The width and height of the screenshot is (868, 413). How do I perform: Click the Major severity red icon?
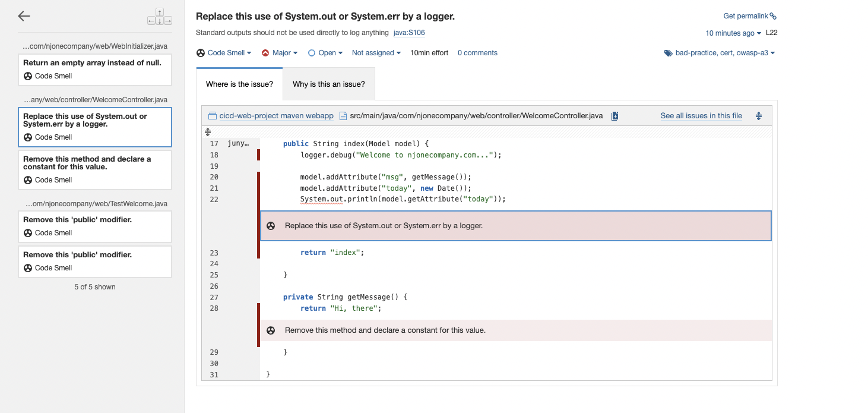point(265,53)
